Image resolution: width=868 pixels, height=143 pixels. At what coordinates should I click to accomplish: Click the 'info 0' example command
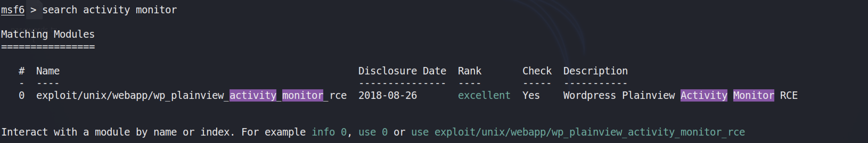point(329,132)
